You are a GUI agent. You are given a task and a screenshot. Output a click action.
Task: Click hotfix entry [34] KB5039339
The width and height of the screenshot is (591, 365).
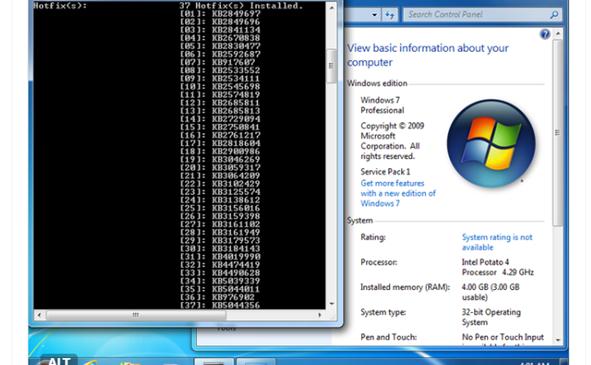[220, 281]
